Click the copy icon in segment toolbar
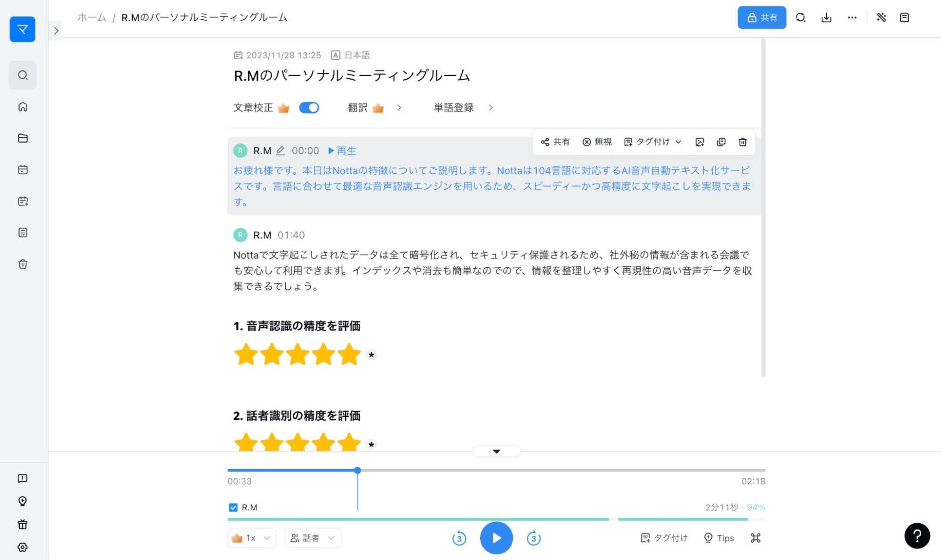Image resolution: width=941 pixels, height=560 pixels. (721, 142)
